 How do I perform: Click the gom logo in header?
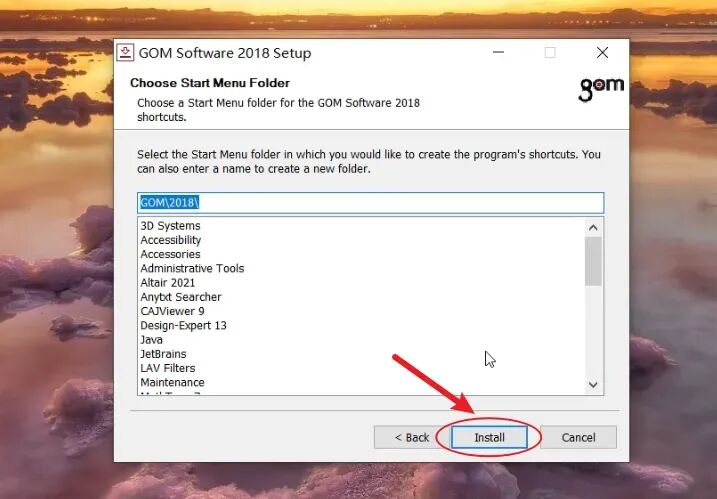click(x=601, y=89)
